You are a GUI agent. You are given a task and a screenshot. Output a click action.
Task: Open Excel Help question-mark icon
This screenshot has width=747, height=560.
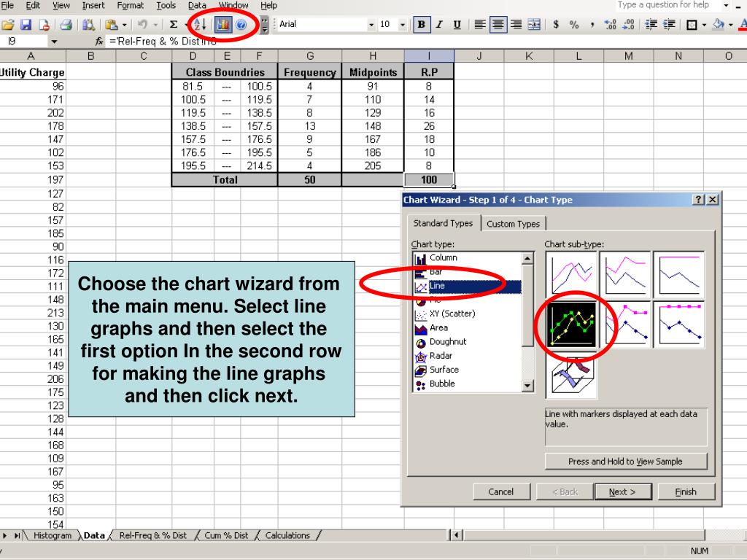click(241, 24)
